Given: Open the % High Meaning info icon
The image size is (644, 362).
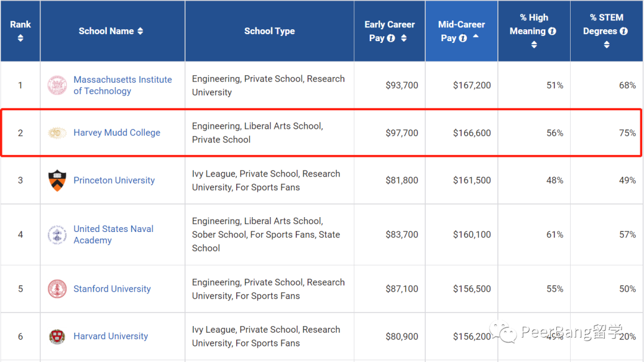Looking at the screenshot, I should (x=552, y=31).
